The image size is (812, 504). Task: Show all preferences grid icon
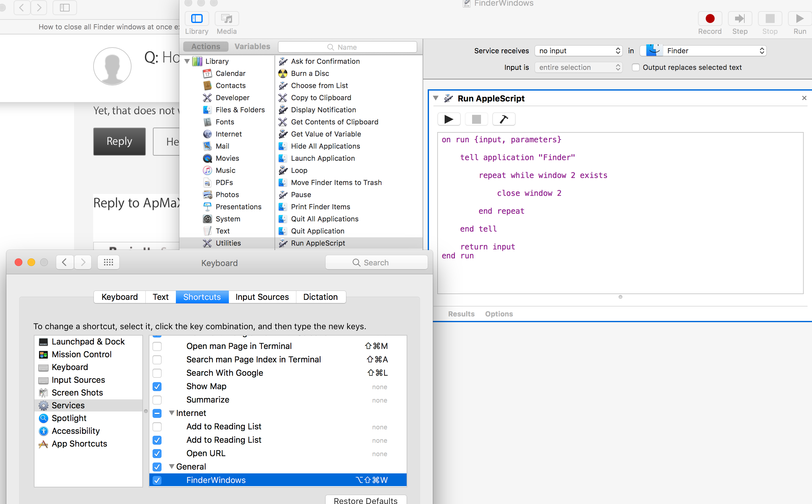tap(109, 263)
